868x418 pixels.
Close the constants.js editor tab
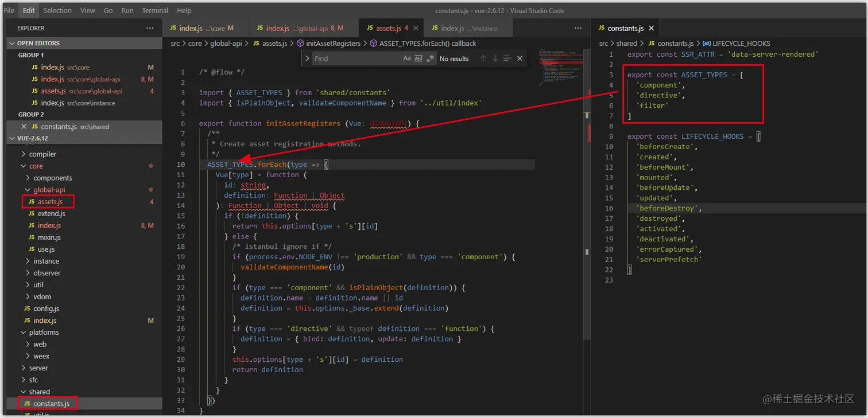pyautogui.click(x=652, y=28)
